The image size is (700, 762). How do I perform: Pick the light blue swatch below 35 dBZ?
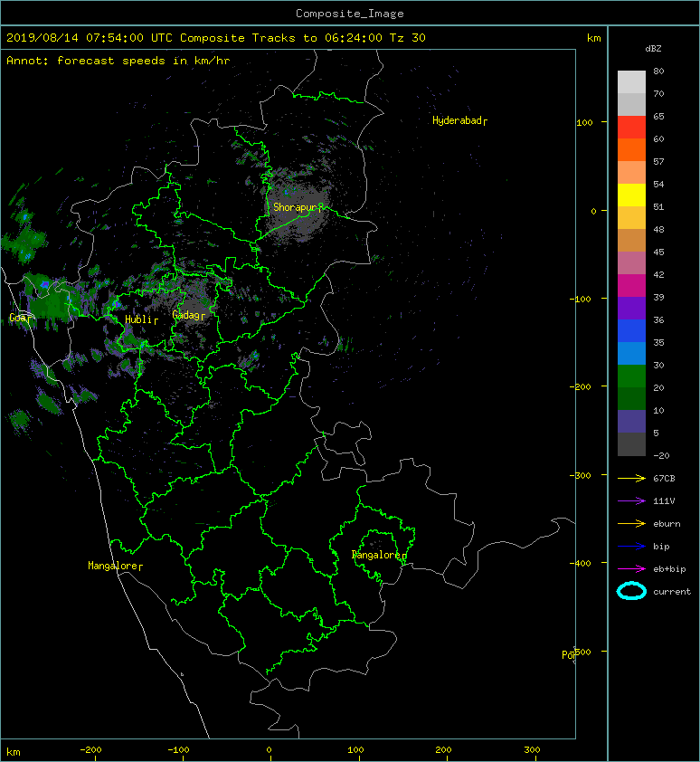click(x=631, y=353)
